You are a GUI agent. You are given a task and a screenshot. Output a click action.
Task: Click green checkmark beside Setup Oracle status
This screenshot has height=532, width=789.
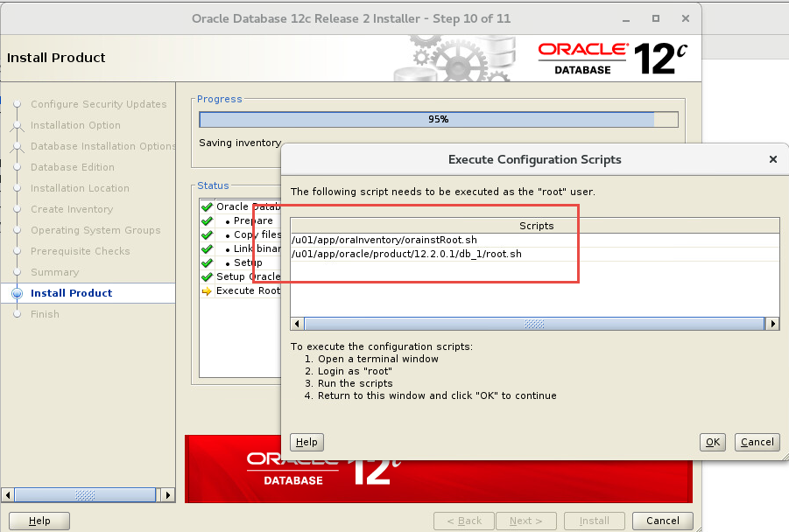point(207,277)
